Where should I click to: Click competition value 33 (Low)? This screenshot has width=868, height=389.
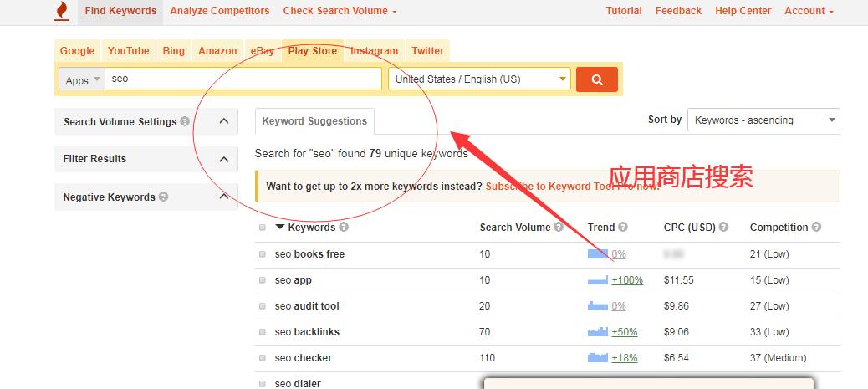(769, 332)
